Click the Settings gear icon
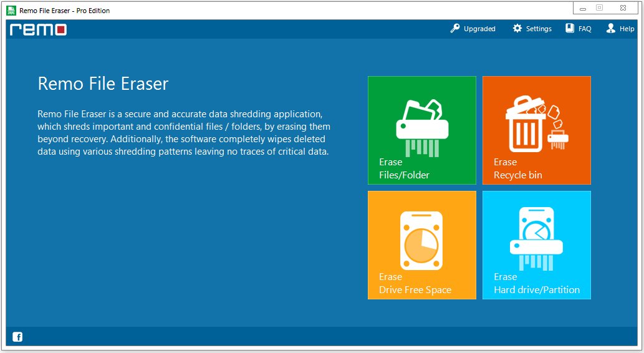The image size is (644, 353). [517, 28]
